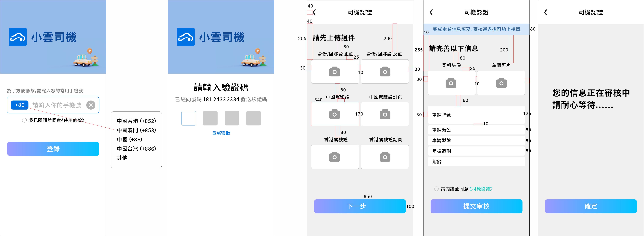This screenshot has height=236, width=644.
Task: Click the 重新獲取 resend link
Action: click(x=221, y=133)
